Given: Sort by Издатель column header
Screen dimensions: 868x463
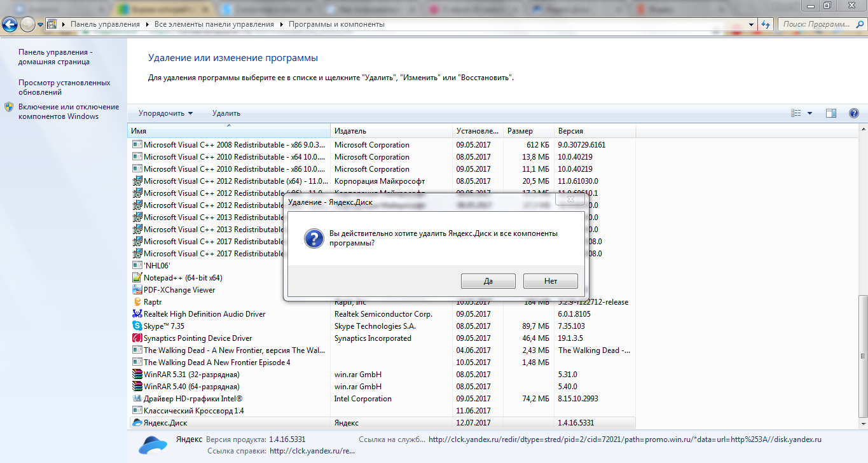Looking at the screenshot, I should [391, 131].
